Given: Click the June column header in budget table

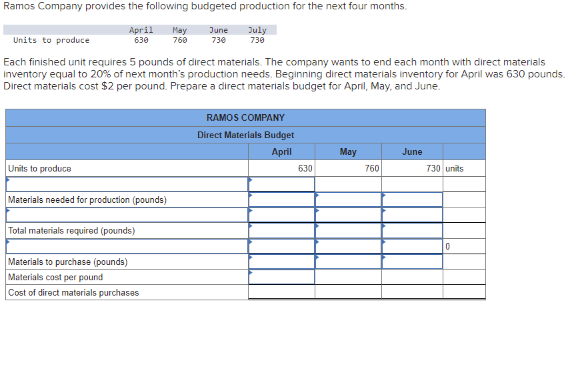Looking at the screenshot, I should click(x=412, y=151).
